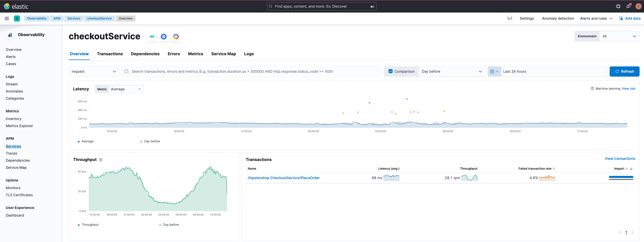The height and width of the screenshot is (242, 644).
Task: Open the /hipstershop.CheckoutService/PlaceOrder transaction
Action: [283, 177]
